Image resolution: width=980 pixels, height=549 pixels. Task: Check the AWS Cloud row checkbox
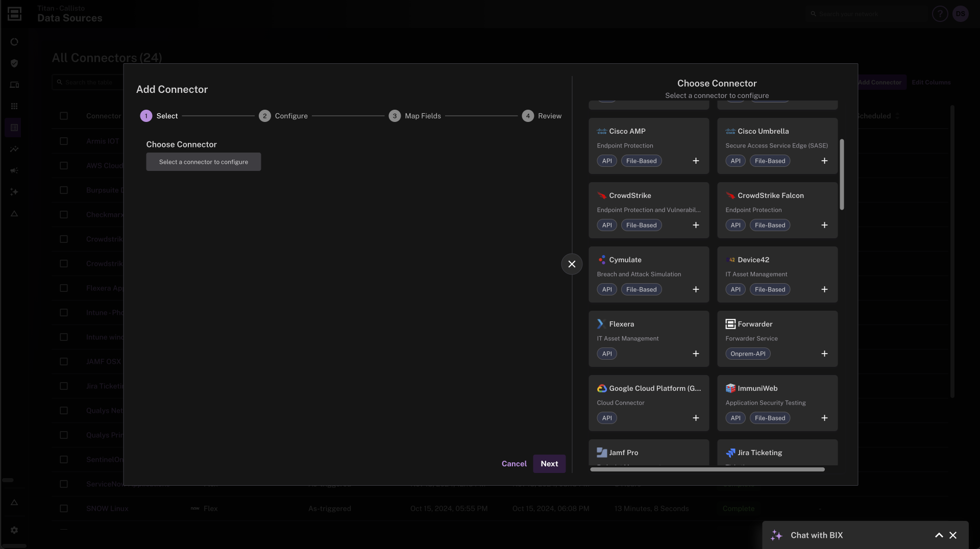click(x=64, y=166)
